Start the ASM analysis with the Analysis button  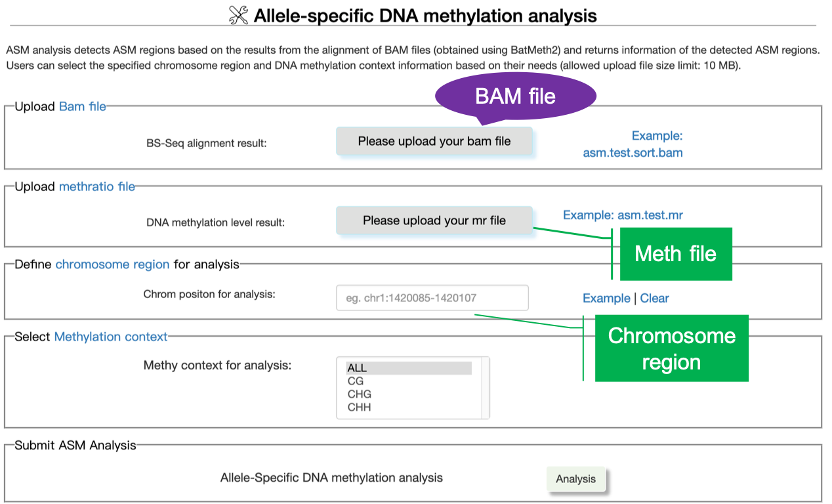pyautogui.click(x=576, y=479)
